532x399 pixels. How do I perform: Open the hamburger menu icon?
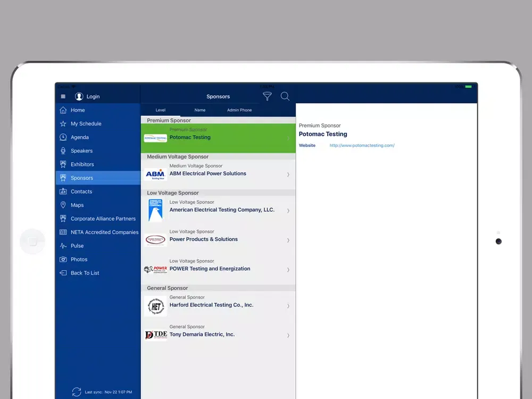pos(63,96)
